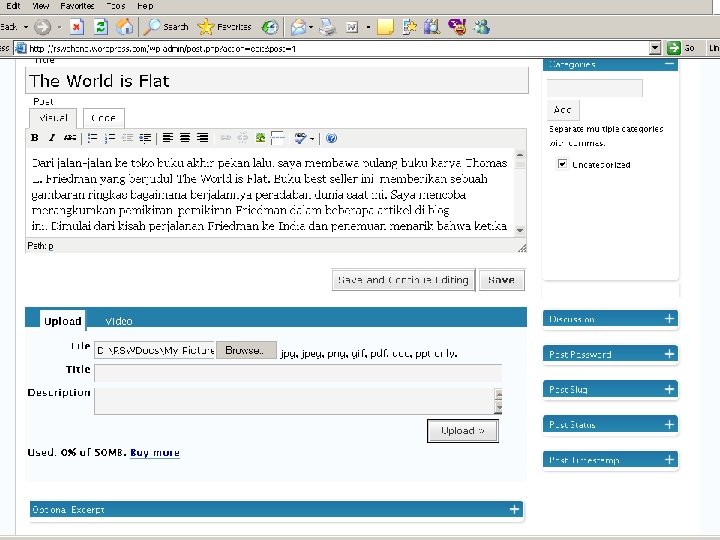Insert the More tag break
This screenshot has width=720, height=540.
pyautogui.click(x=278, y=138)
